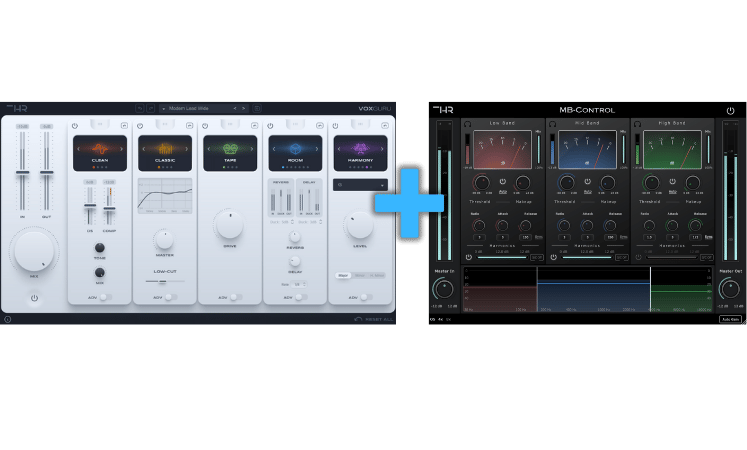This screenshot has height=450, width=747.
Task: Toggle the High Band compressor power icon
Action: (x=672, y=181)
